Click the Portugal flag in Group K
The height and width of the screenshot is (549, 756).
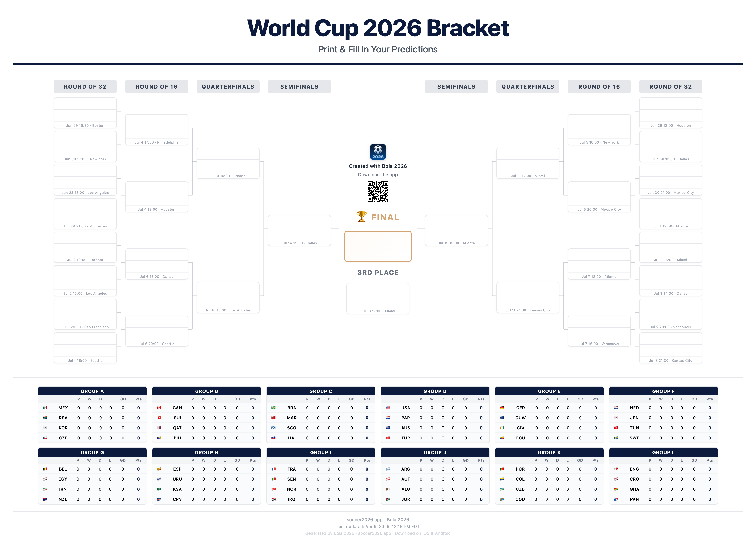(502, 469)
